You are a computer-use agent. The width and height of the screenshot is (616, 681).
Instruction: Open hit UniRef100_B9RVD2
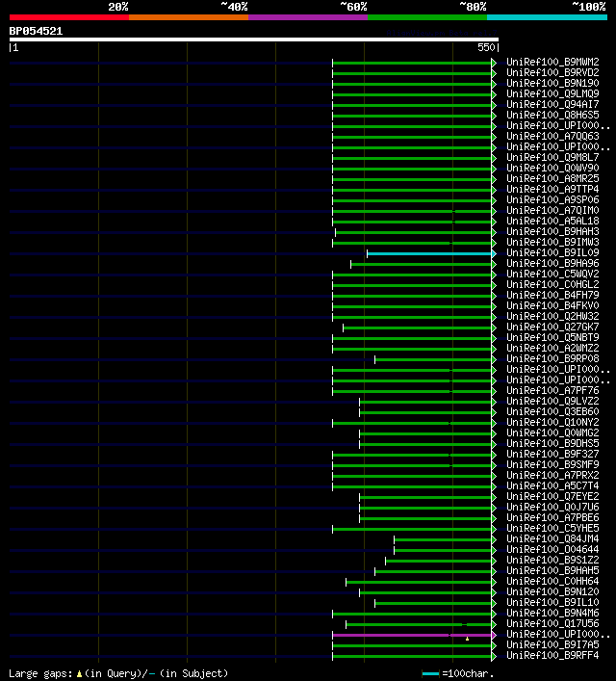[552, 72]
